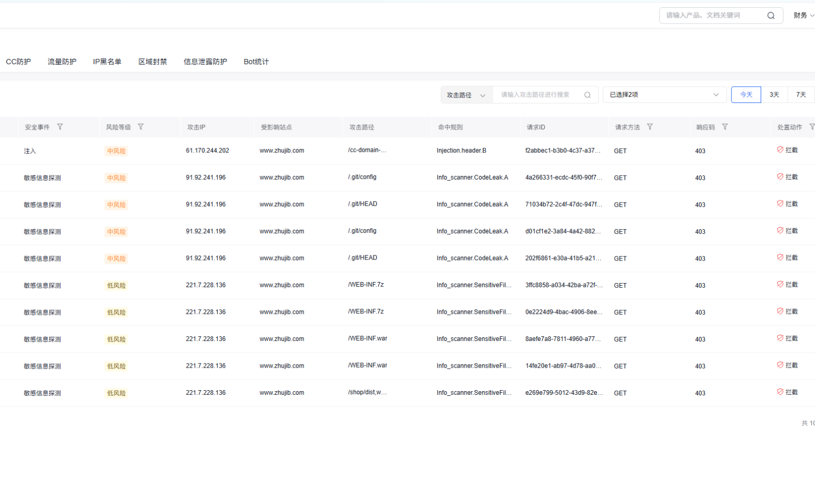Click the filter icon beside 请求方法 column
The width and height of the screenshot is (815, 504).
650,127
